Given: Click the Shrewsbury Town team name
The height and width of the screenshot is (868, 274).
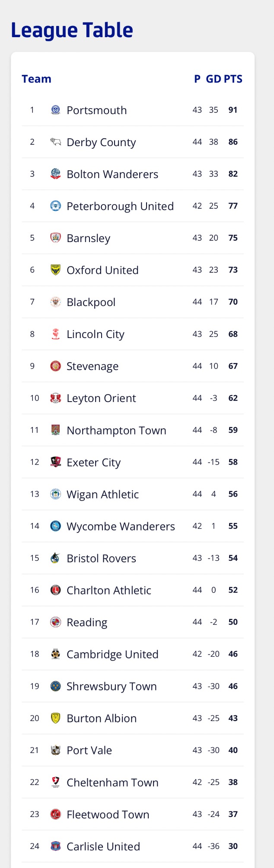Looking at the screenshot, I should tap(112, 686).
